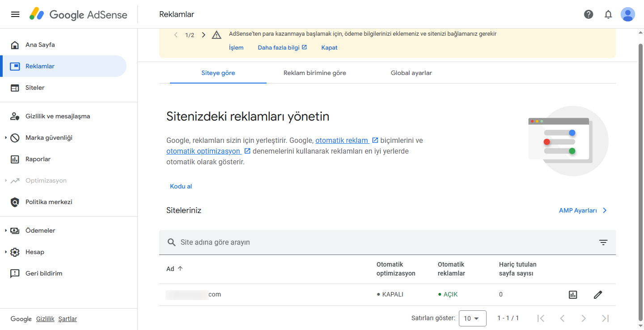The image size is (644, 330).
Task: Open the help question mark icon
Action: click(589, 14)
